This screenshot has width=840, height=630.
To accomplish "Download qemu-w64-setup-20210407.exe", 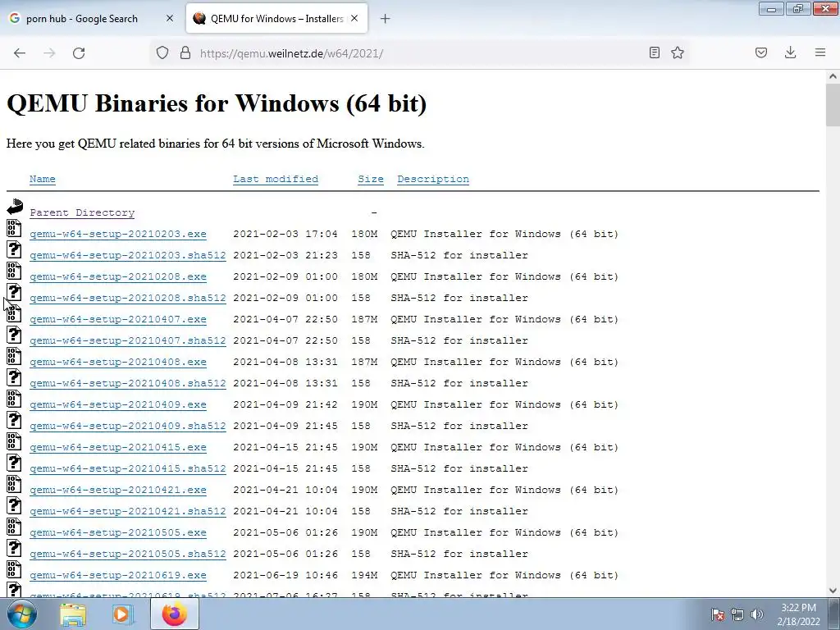I will tap(118, 319).
